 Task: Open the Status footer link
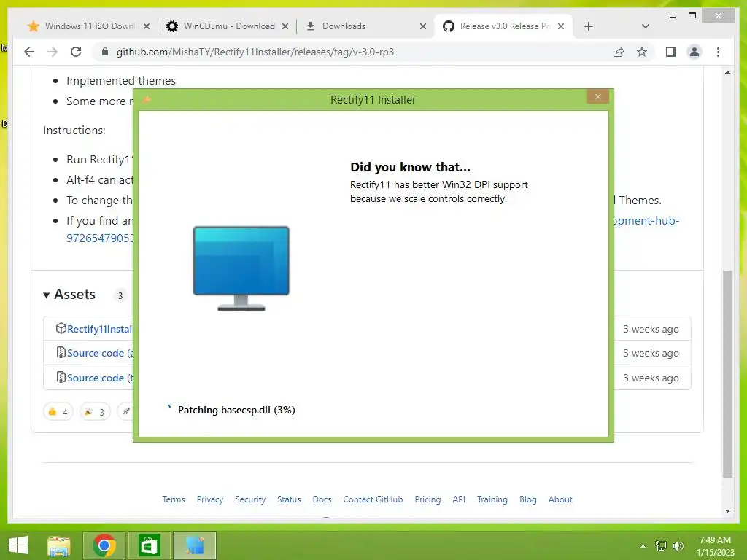[x=289, y=499]
